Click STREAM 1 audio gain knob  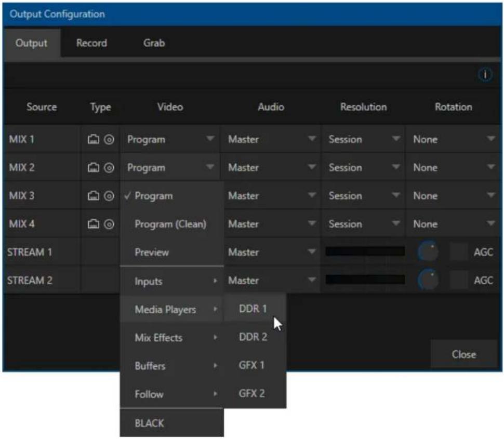[x=428, y=251]
